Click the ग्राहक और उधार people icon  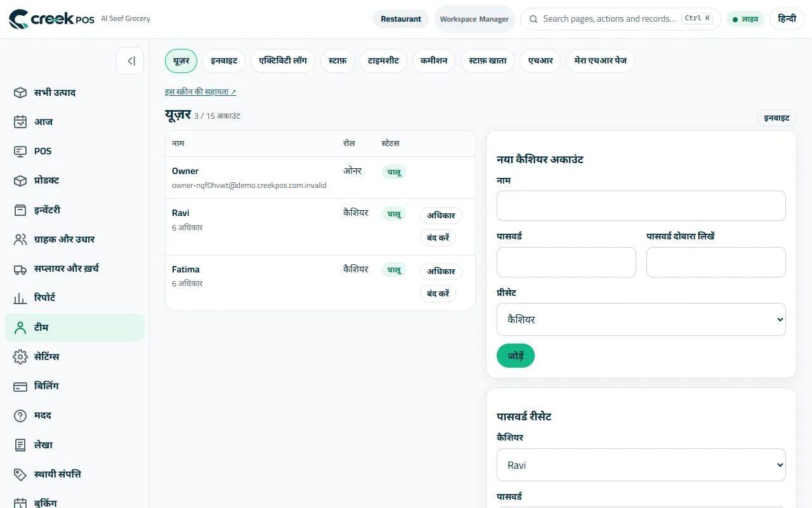click(x=20, y=239)
